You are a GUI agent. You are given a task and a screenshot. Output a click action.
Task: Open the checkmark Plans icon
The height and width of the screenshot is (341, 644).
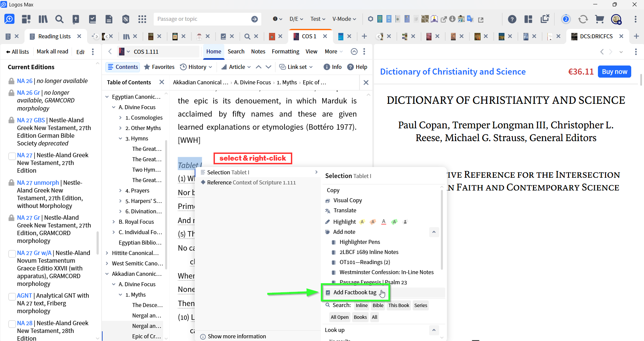[92, 19]
